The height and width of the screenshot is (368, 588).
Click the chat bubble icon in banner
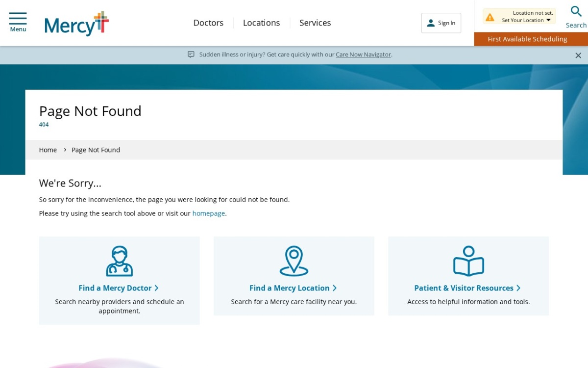(191, 54)
